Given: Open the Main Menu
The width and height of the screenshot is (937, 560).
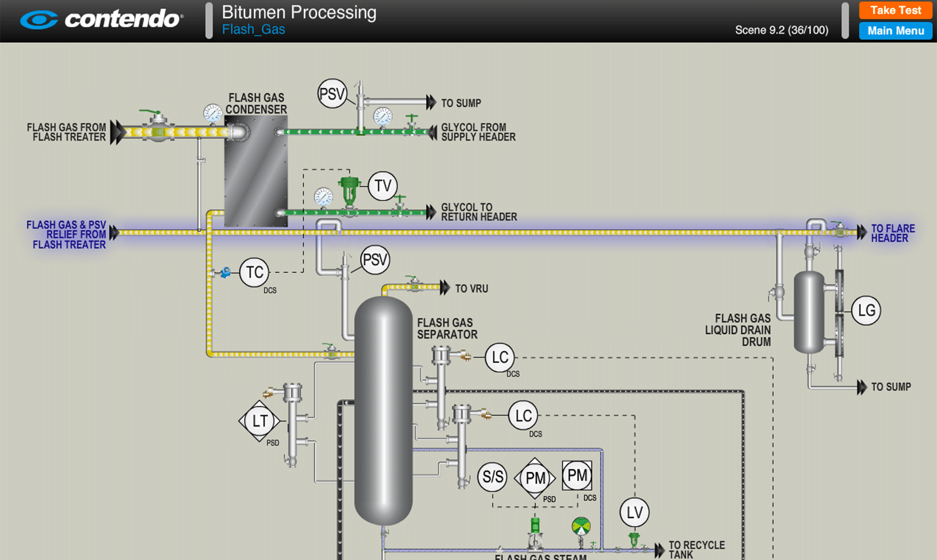Looking at the screenshot, I should coord(895,31).
